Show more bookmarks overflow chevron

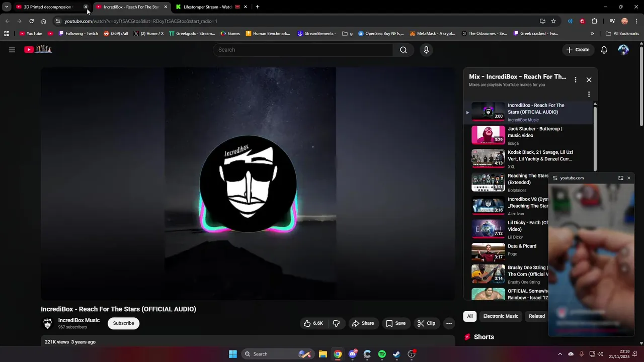click(592, 34)
